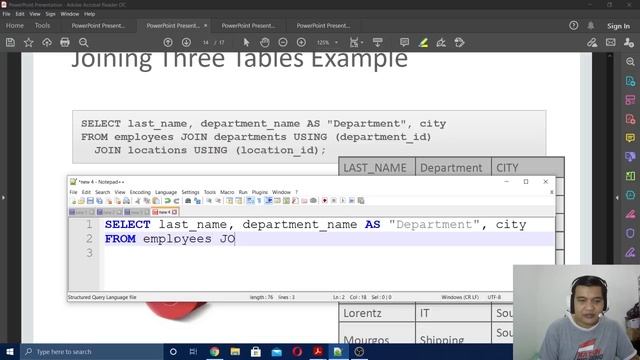Toggle show all characters in Notepad++
The image size is (640, 360).
(259, 200)
